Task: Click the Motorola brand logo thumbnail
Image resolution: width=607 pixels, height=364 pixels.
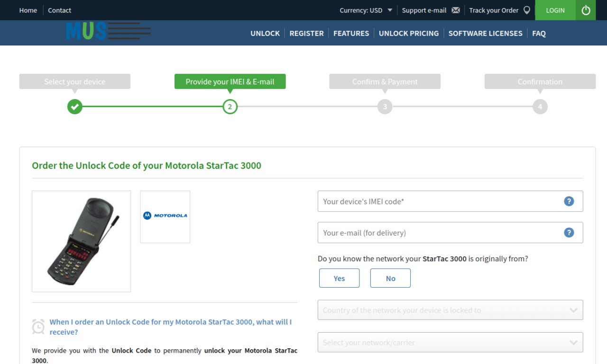Action: (x=165, y=217)
